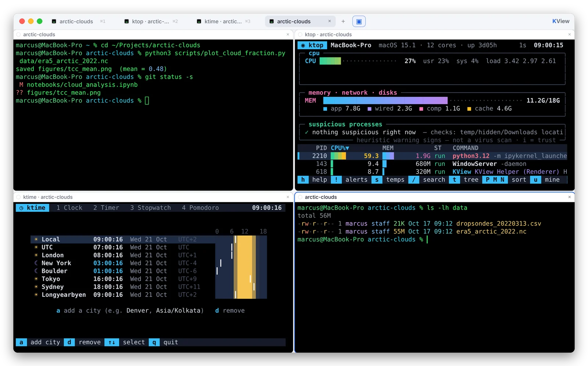Quit ktime with q key

click(154, 342)
